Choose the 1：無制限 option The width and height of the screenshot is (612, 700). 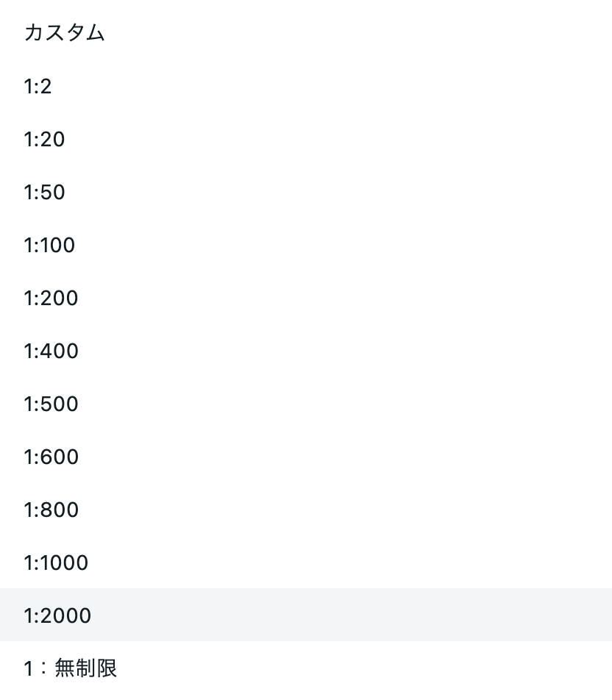(x=306, y=668)
